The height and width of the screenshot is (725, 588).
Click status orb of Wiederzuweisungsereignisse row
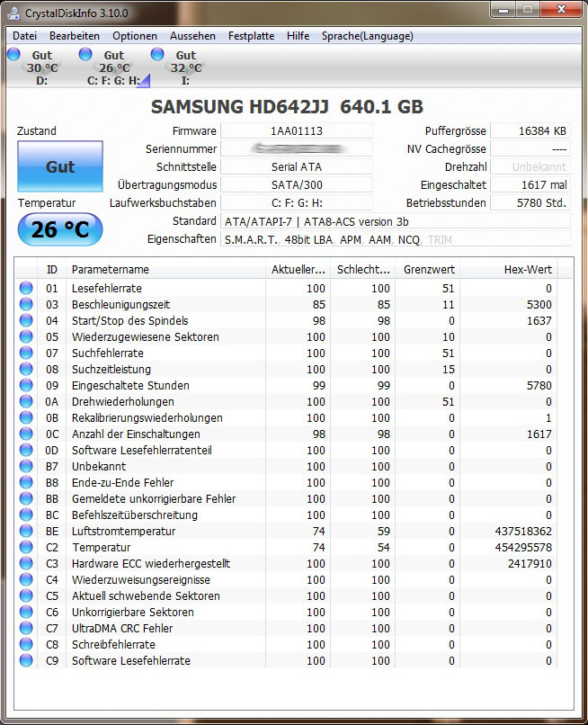26,579
